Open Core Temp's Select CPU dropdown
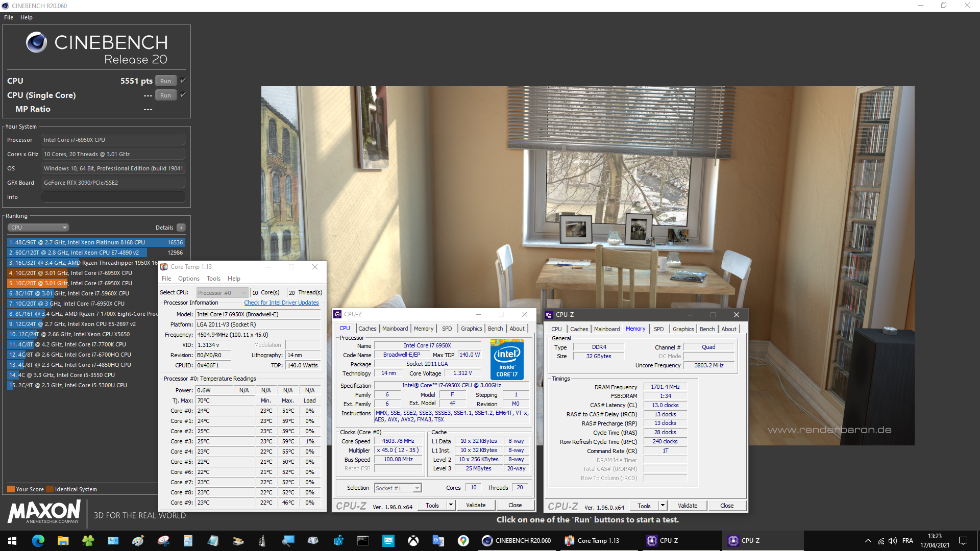The image size is (980, 551). tap(222, 293)
